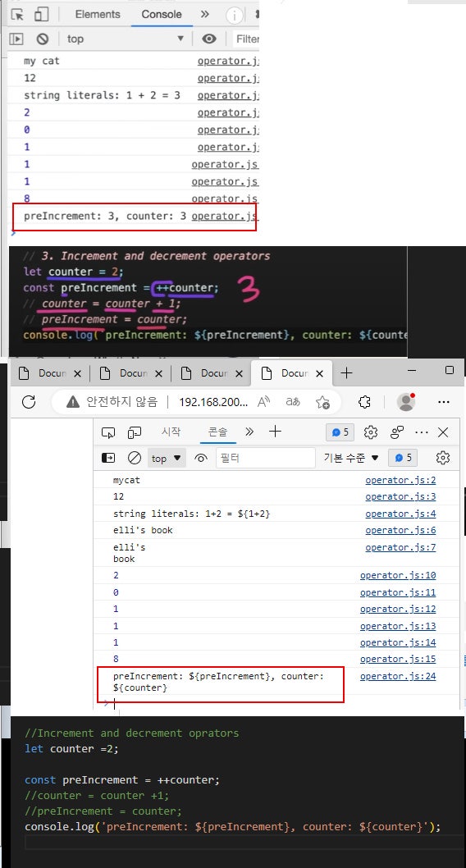Click the 필터 filter input field

point(266,458)
